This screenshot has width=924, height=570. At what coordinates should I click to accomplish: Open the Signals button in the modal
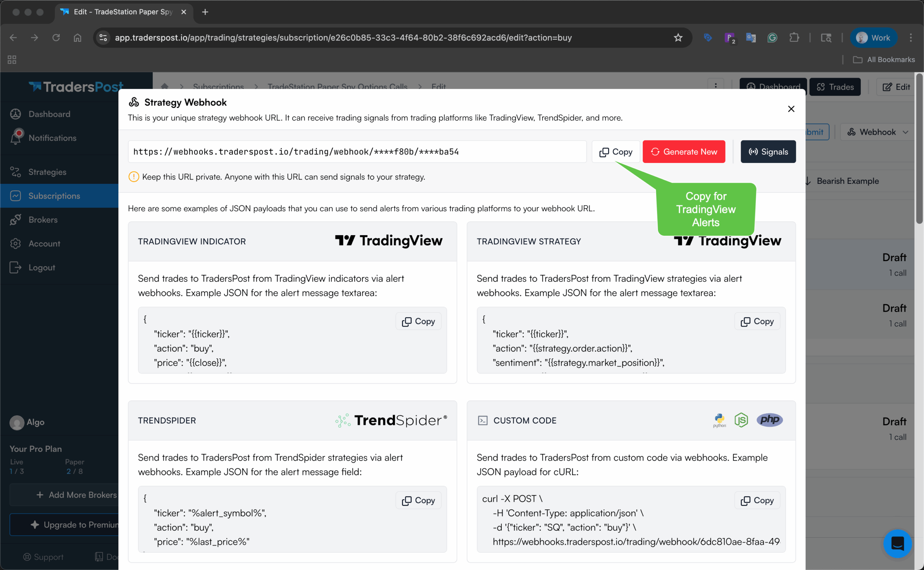point(768,152)
